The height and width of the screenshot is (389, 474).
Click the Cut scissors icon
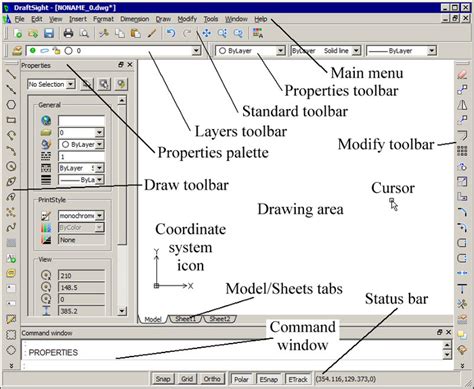click(x=104, y=33)
